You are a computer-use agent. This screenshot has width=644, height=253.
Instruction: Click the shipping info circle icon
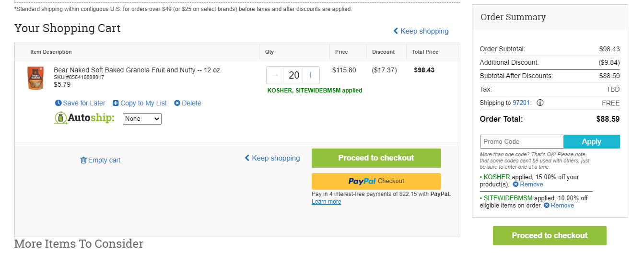click(540, 103)
